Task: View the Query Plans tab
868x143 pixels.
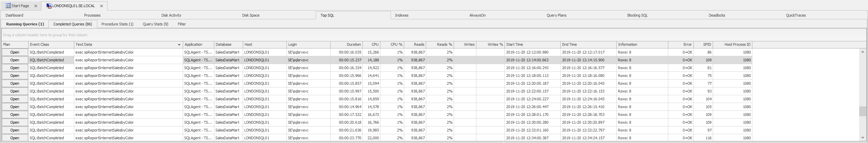Action: point(556,15)
